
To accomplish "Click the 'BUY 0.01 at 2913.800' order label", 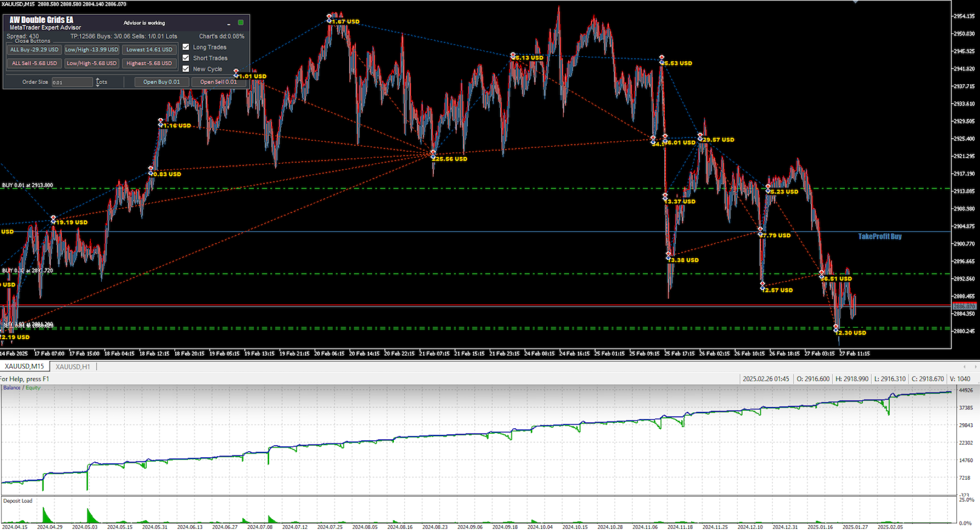I will (27, 185).
